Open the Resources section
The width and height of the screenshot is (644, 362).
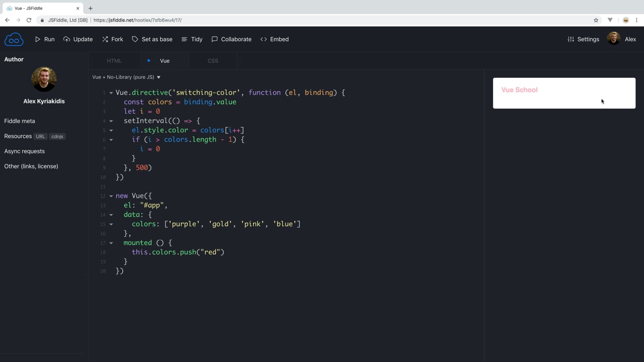(18, 136)
